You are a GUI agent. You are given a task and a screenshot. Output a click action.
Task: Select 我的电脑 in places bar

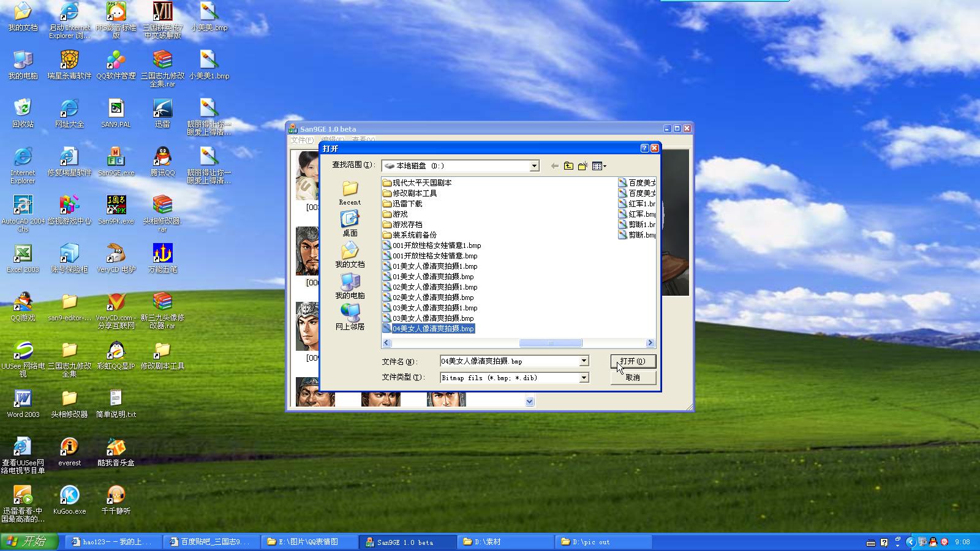[350, 286]
